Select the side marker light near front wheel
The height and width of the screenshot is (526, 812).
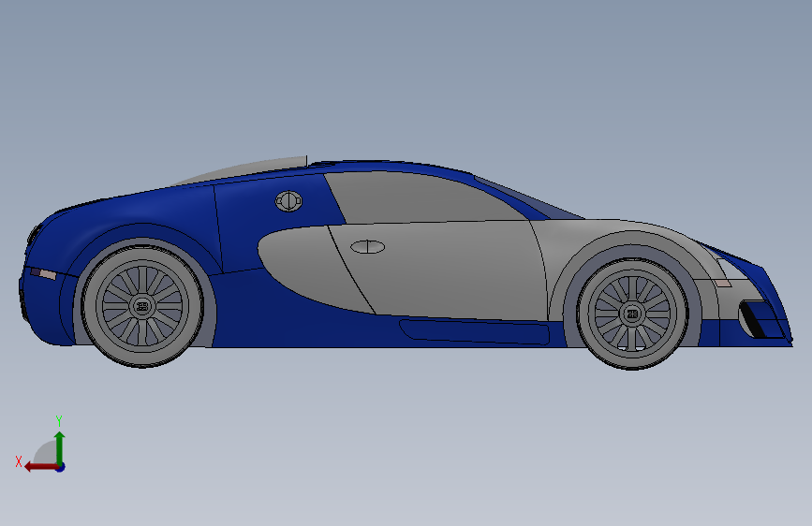click(722, 283)
